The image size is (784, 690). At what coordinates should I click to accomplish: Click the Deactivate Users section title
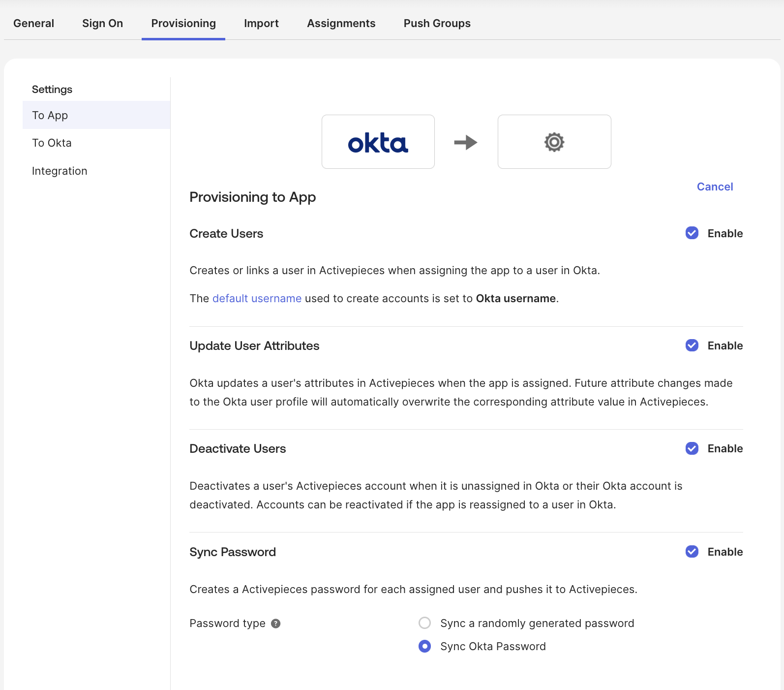[238, 448]
